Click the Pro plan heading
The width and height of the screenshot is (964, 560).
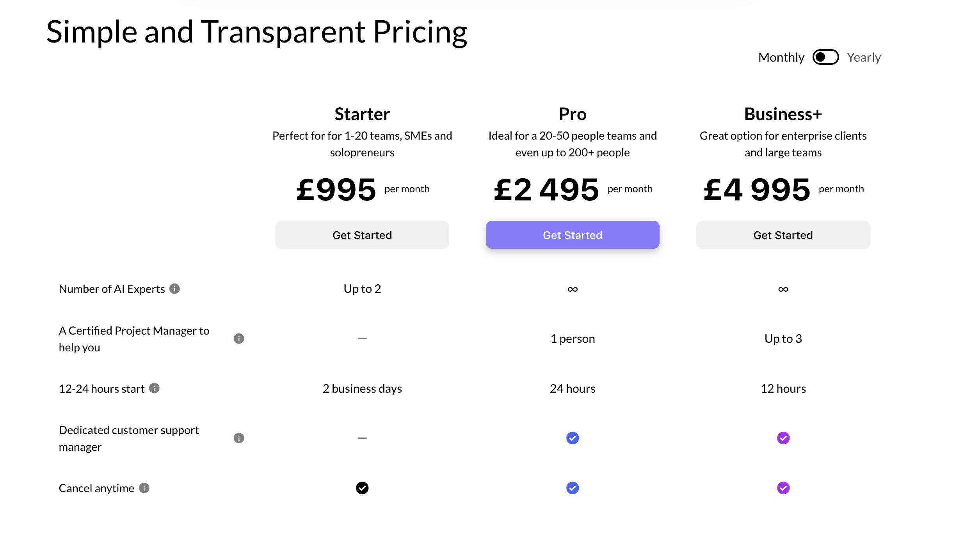[573, 114]
